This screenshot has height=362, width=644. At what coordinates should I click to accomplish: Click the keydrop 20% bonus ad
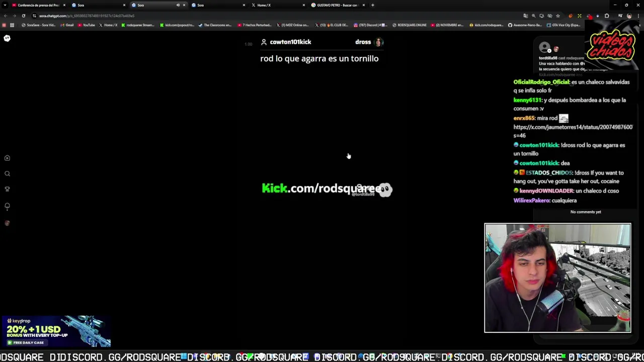pyautogui.click(x=56, y=331)
